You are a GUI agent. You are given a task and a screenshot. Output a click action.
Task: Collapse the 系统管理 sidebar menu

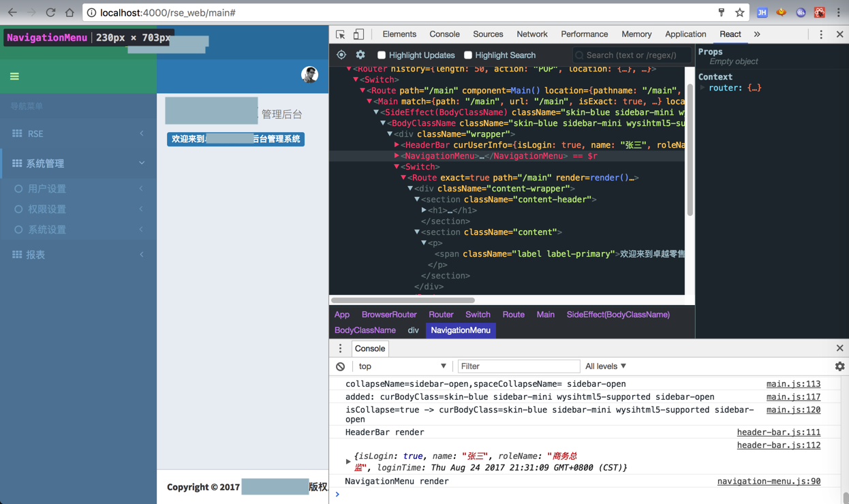78,163
